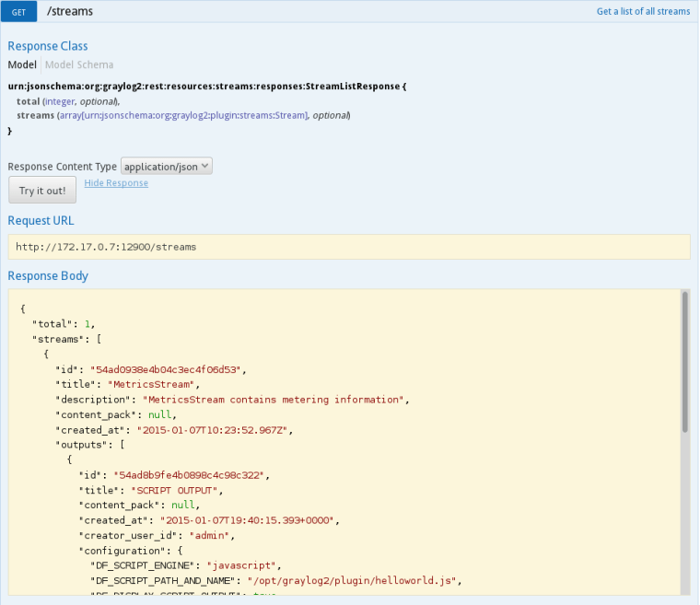Click the Response Class heading
The width and height of the screenshot is (700, 605).
tap(48, 46)
